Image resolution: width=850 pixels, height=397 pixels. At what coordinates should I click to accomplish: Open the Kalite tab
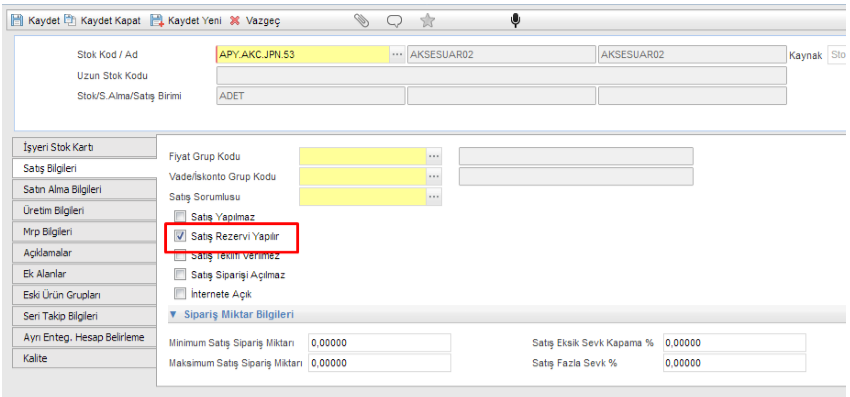pos(84,358)
